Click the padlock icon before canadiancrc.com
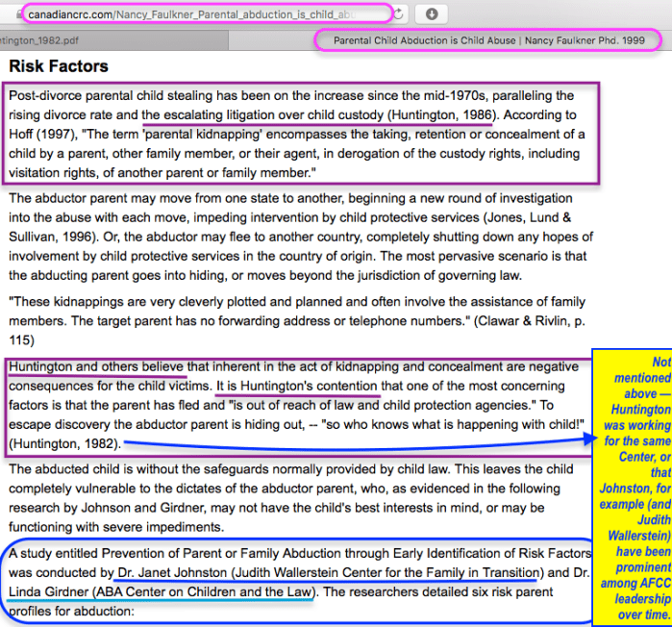 click(x=18, y=15)
